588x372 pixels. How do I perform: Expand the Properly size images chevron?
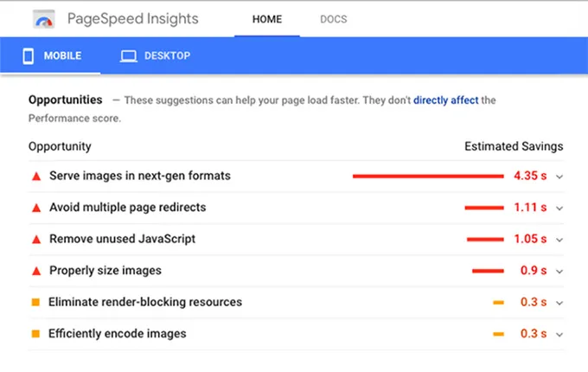point(559,271)
